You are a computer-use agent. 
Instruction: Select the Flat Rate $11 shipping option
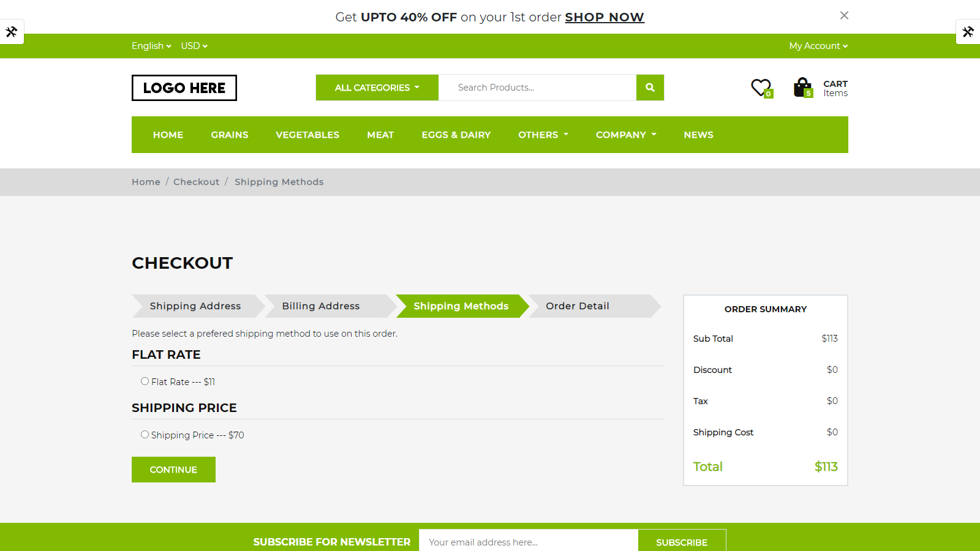(145, 381)
